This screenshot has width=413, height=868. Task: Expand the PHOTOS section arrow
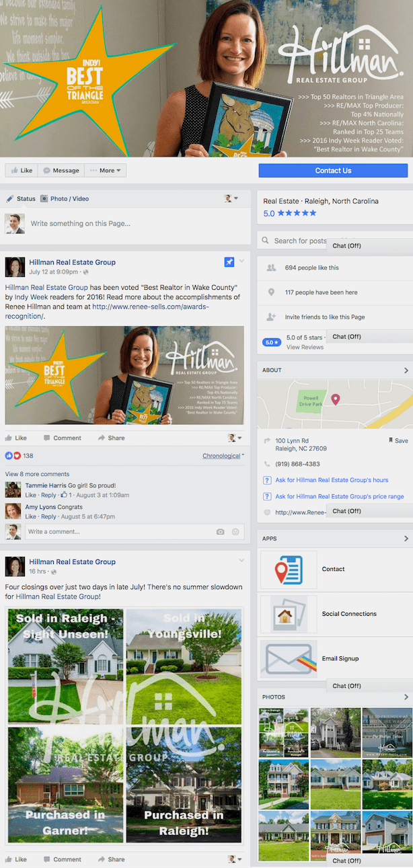pyautogui.click(x=406, y=697)
